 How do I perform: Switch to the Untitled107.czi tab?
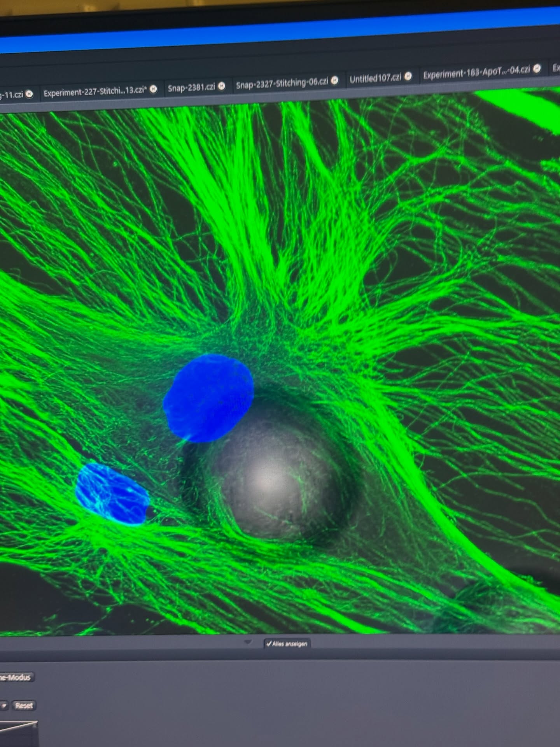pyautogui.click(x=375, y=78)
